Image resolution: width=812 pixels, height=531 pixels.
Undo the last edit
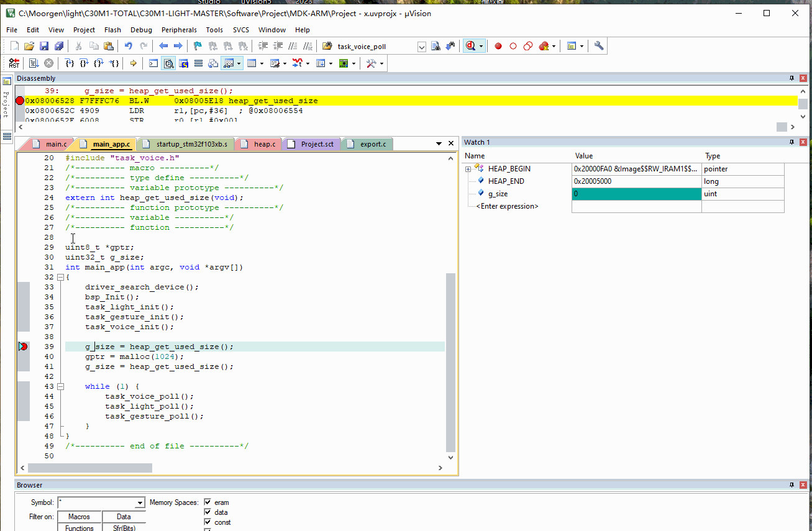point(129,46)
